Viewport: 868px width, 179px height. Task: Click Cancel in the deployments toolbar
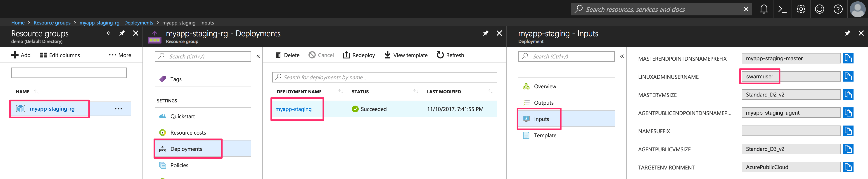(x=321, y=55)
